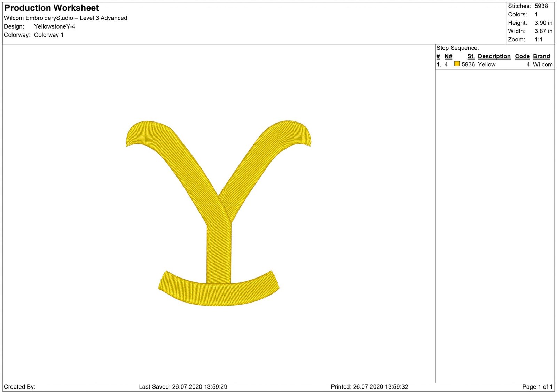Click the Last Saved timestamp
The width and height of the screenshot is (557, 392).
[x=183, y=387]
